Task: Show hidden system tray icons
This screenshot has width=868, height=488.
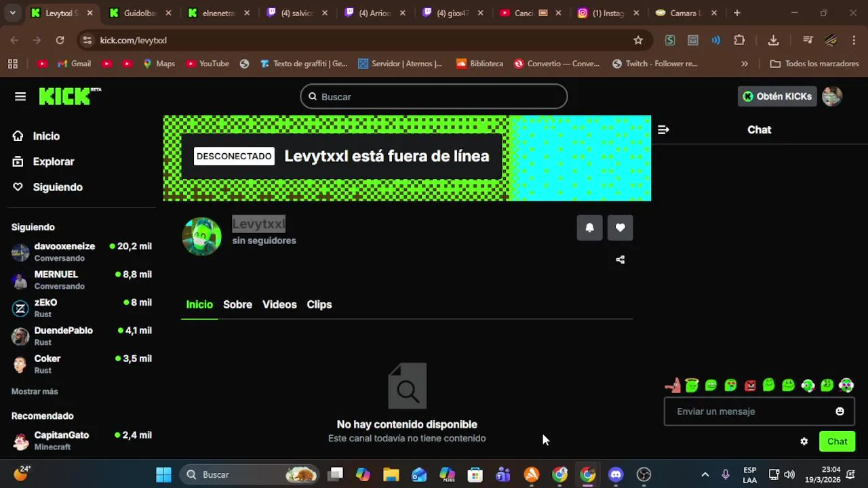Action: tap(705, 474)
